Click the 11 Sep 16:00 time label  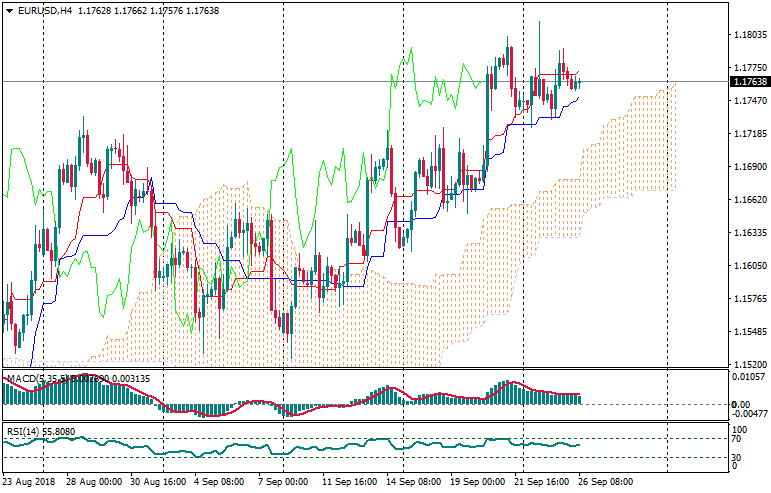[349, 482]
